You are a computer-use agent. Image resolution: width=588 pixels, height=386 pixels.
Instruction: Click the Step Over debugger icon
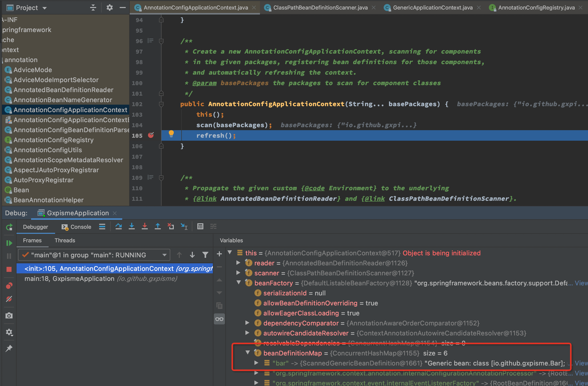[x=118, y=227]
